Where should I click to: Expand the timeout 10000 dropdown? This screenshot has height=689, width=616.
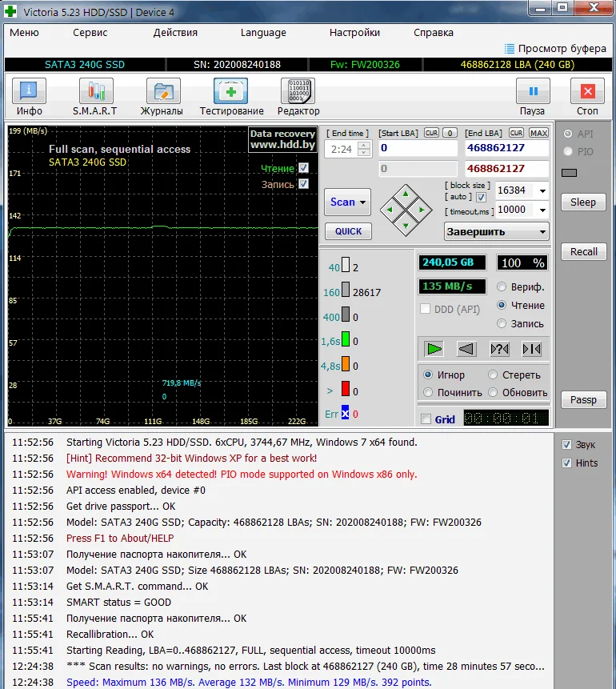coord(543,210)
